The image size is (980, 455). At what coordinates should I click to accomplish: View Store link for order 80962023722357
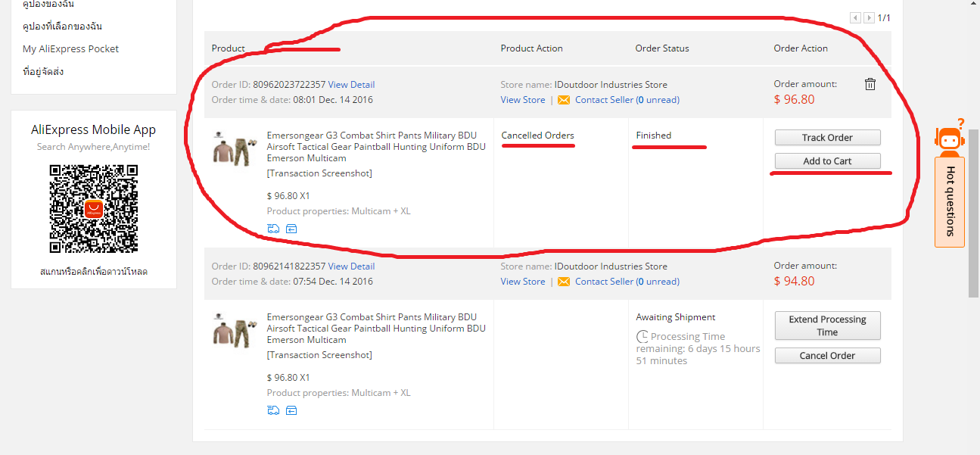523,100
